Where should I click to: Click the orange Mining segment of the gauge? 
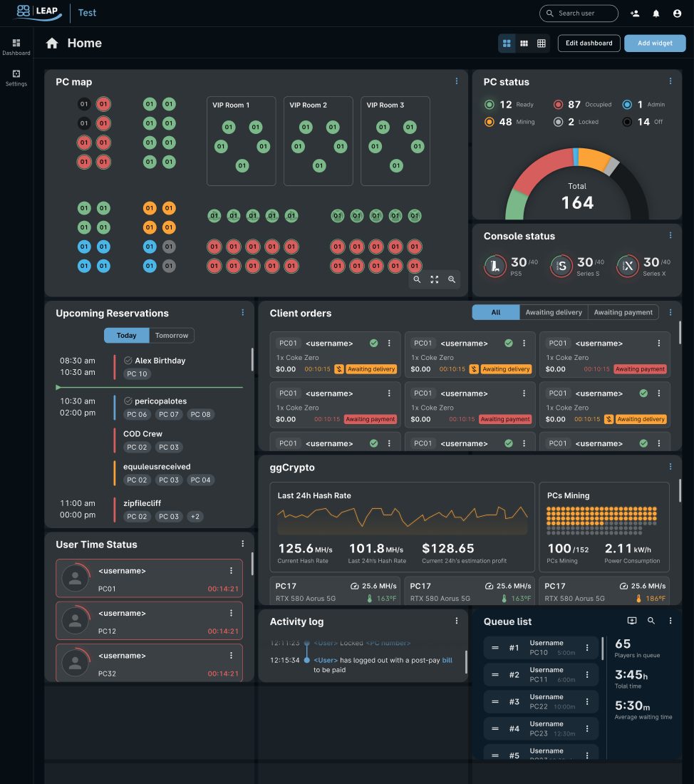pyautogui.click(x=595, y=160)
